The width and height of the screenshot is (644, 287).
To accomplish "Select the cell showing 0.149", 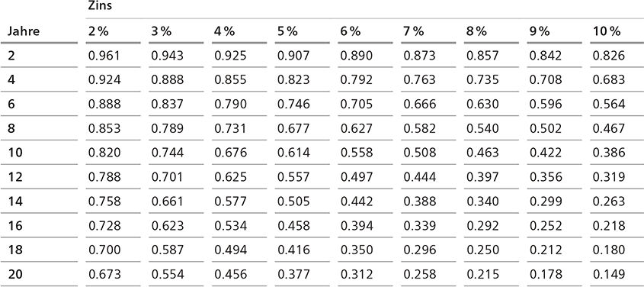I will pos(609,274).
